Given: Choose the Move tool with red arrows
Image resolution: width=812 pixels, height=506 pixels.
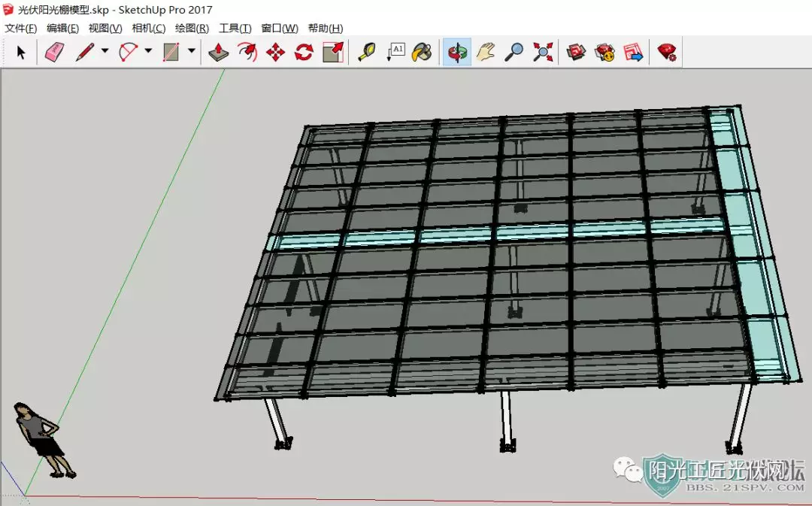Looking at the screenshot, I should [275, 53].
